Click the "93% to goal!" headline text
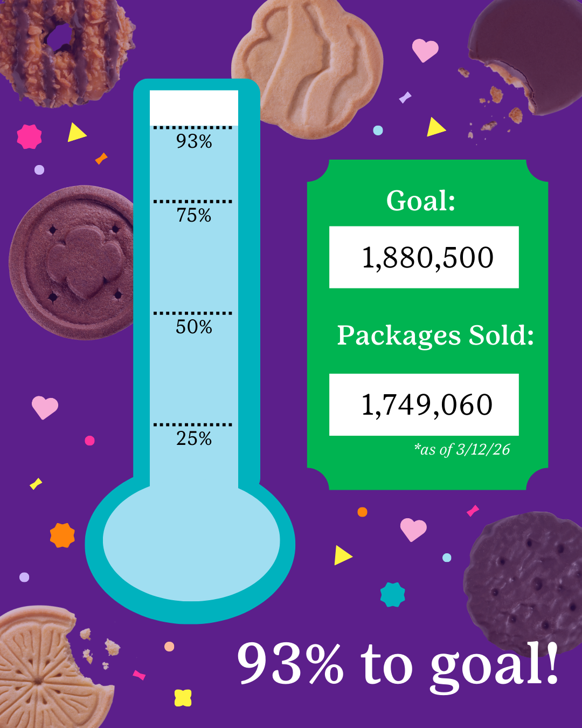The height and width of the screenshot is (728, 582). [398, 664]
